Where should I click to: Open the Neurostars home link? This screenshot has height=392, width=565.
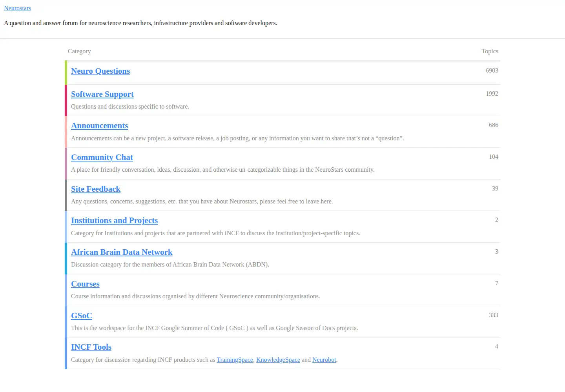[x=18, y=8]
